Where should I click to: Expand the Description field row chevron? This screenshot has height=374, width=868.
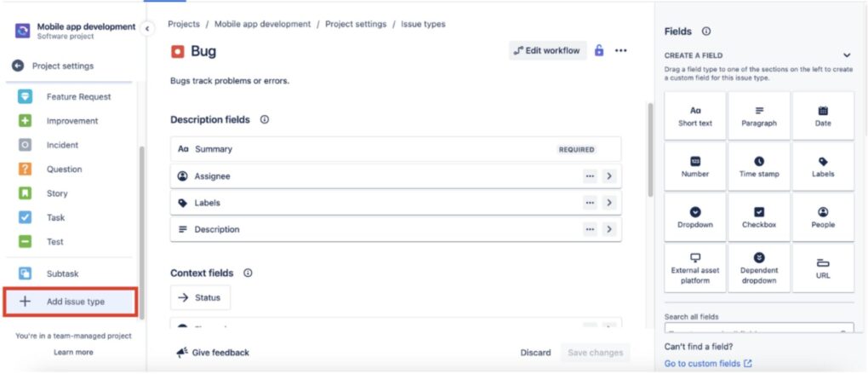(x=609, y=229)
